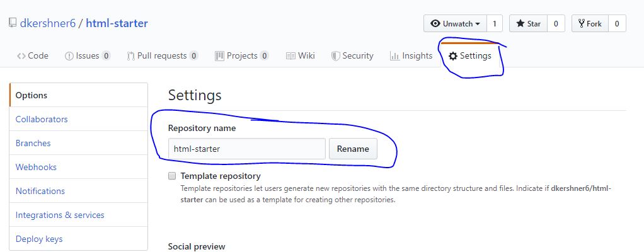Screen dimensions: 644x252
Task: Go to the Pull requests tab
Action: coord(163,56)
